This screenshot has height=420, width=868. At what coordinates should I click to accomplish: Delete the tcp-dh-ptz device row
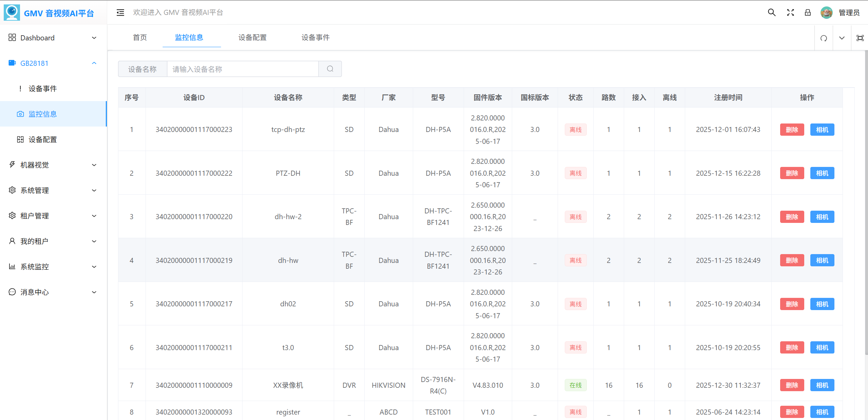coord(792,130)
